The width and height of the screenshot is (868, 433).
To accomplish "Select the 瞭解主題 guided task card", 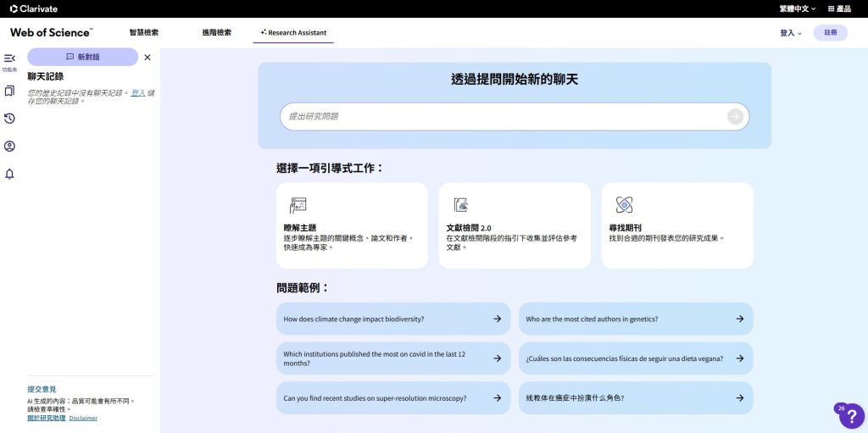I will click(352, 225).
